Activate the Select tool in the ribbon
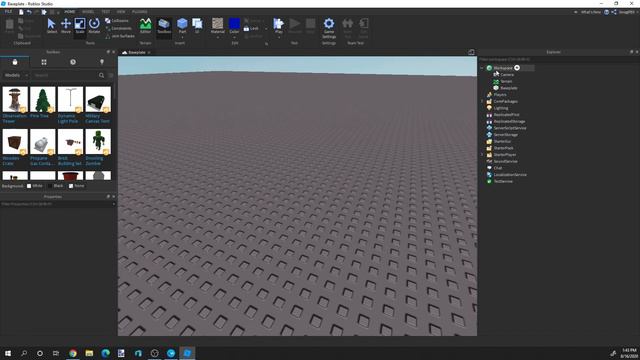 pyautogui.click(x=51, y=25)
